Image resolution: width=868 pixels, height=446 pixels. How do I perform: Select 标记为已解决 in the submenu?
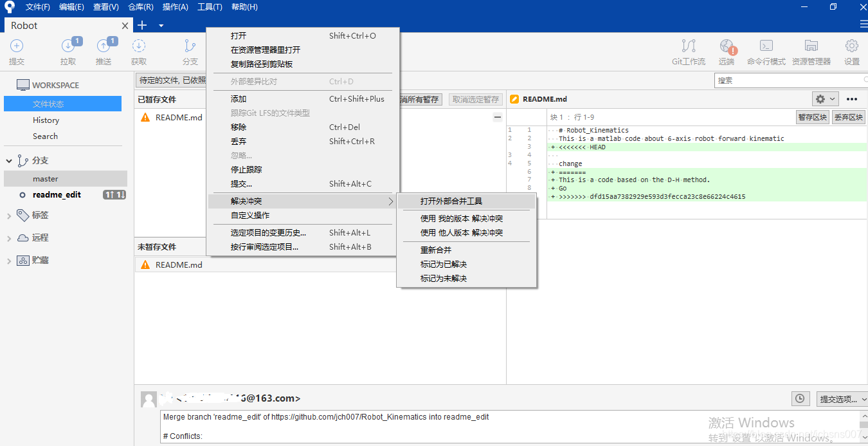tap(467, 265)
